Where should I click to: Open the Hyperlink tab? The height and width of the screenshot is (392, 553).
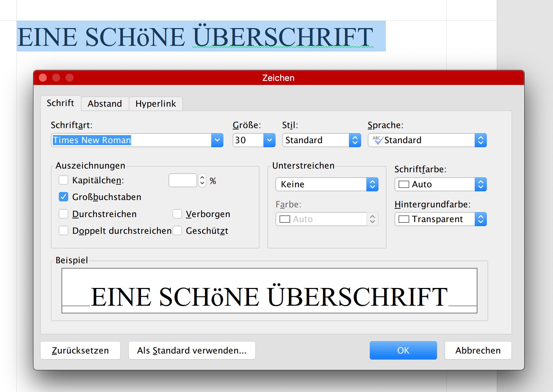155,104
